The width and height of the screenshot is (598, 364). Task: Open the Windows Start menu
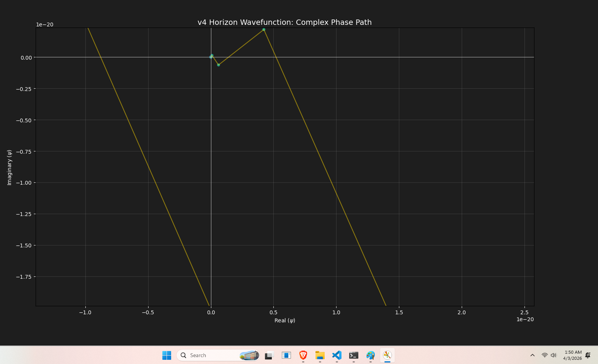click(x=167, y=355)
